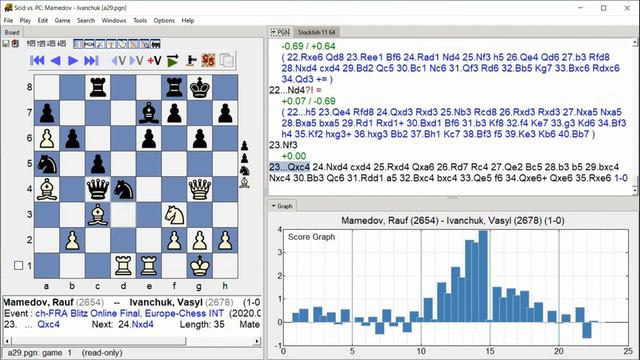Toggle the PGN window toolbar icon

[89, 44]
